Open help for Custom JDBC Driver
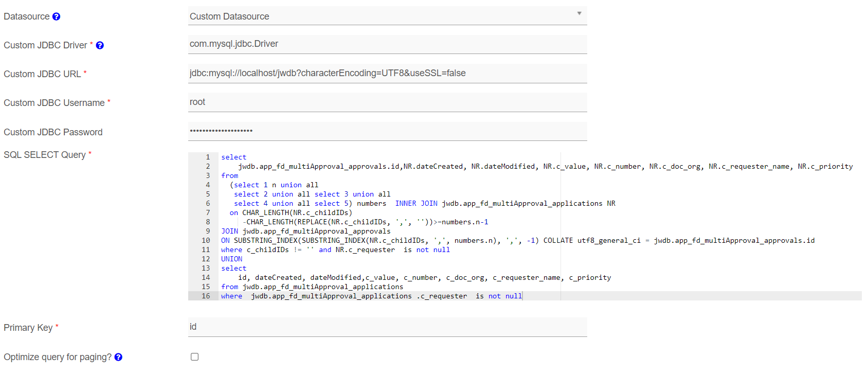 [100, 45]
